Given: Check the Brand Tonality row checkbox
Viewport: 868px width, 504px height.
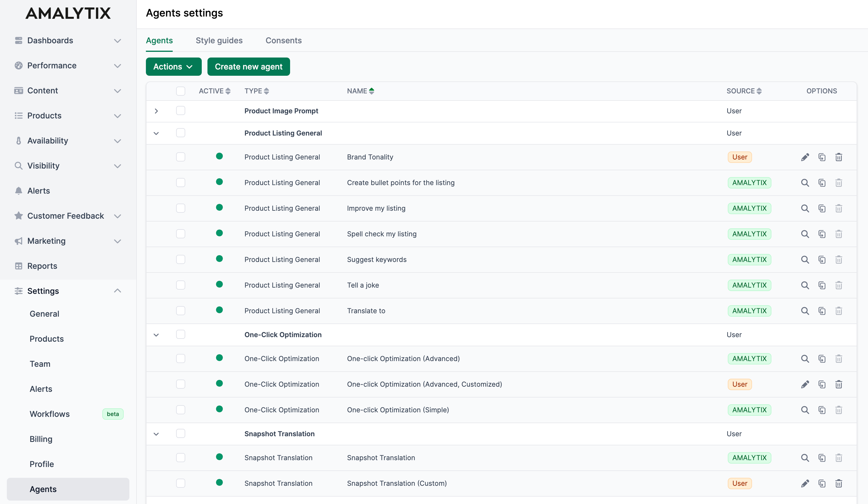Looking at the screenshot, I should click(x=180, y=157).
